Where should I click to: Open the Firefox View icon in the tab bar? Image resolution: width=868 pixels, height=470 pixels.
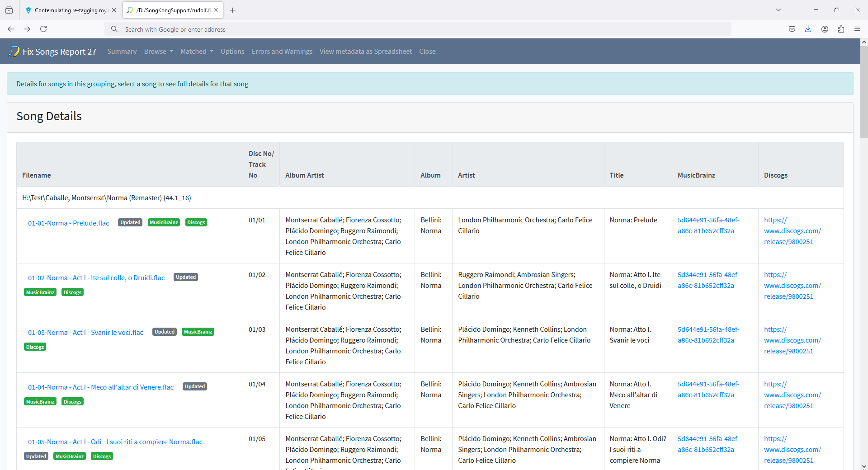point(9,10)
